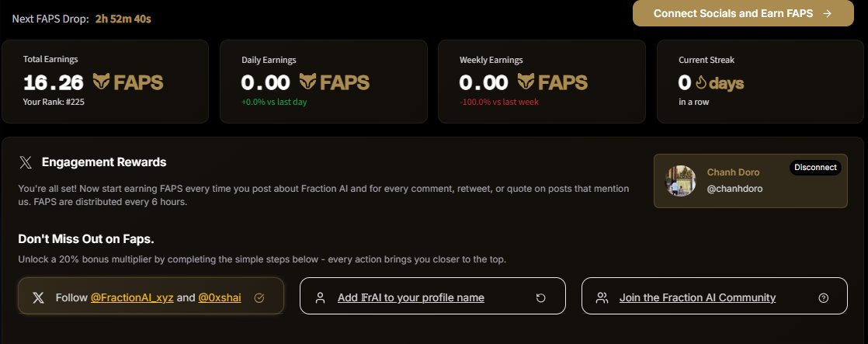Open the @FractionAI_xyz link

tap(132, 298)
